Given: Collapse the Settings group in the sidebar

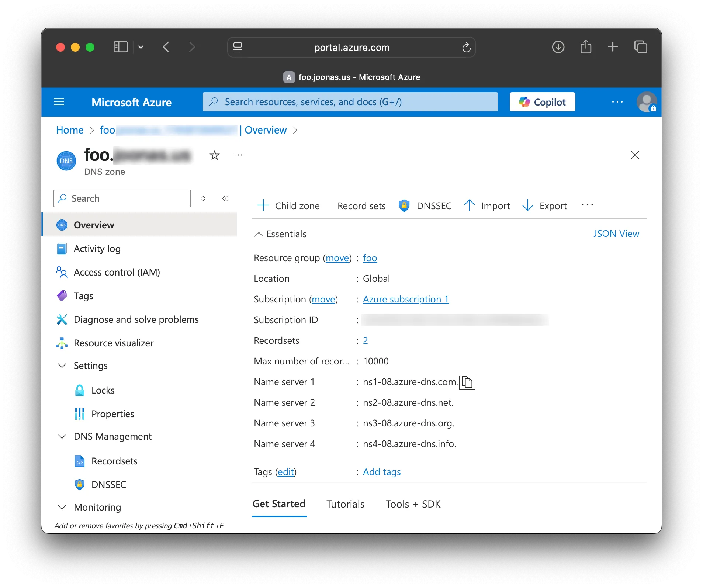Looking at the screenshot, I should click(62, 366).
